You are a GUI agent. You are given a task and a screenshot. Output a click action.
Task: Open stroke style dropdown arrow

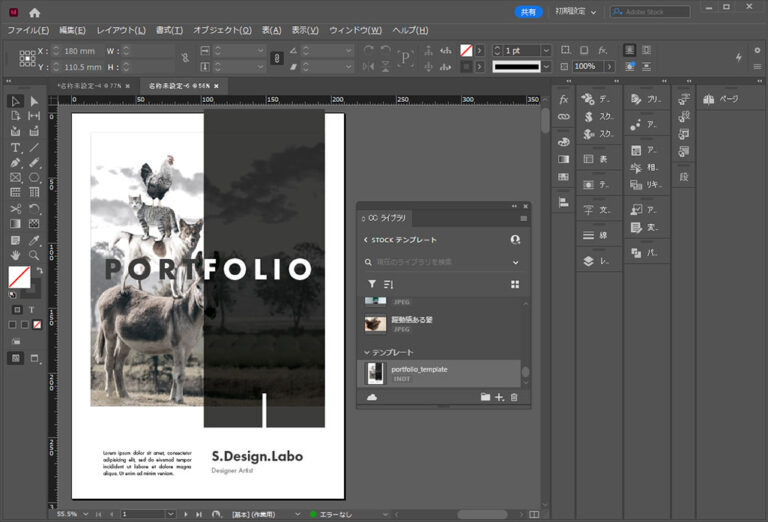coord(546,66)
